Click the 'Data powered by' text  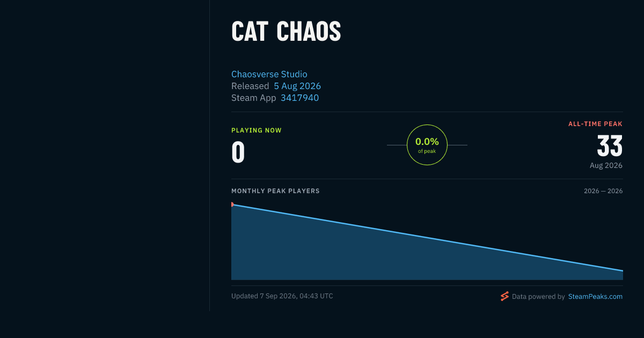pyautogui.click(x=538, y=296)
